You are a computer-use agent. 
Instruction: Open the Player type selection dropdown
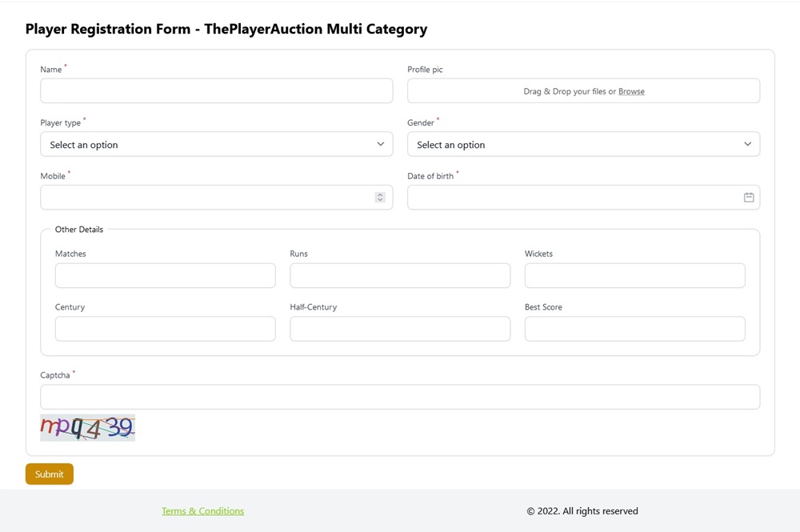pyautogui.click(x=216, y=144)
